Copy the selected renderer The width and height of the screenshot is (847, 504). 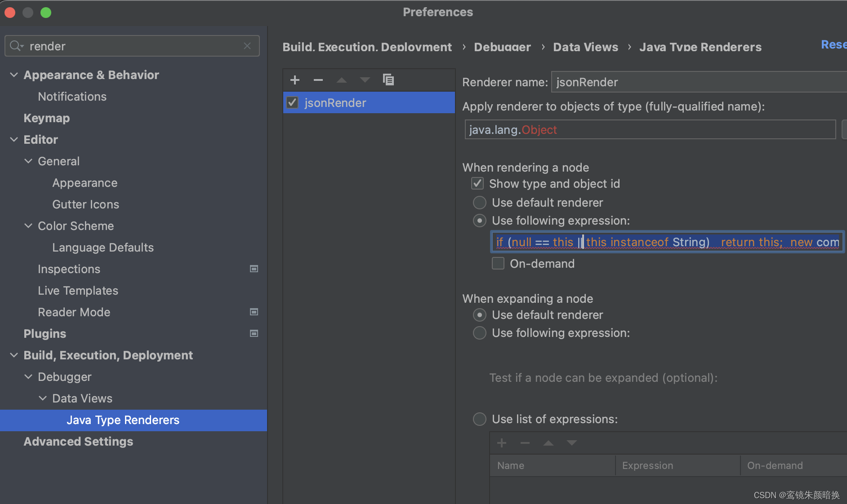coord(388,80)
